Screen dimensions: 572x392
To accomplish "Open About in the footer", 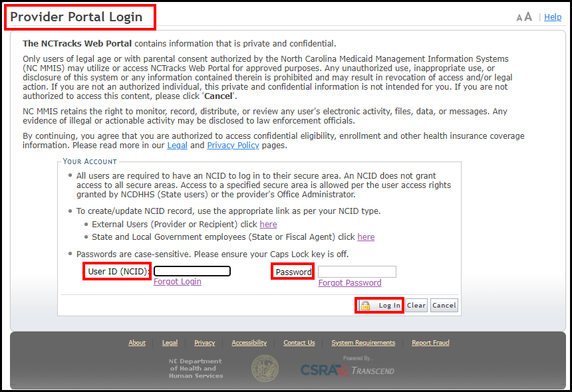I will (x=137, y=343).
